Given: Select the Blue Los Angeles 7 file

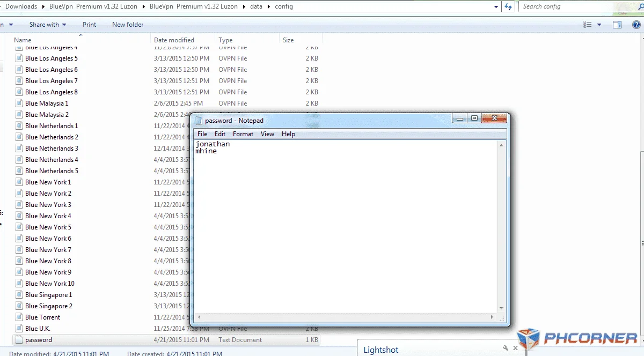Looking at the screenshot, I should point(51,81).
